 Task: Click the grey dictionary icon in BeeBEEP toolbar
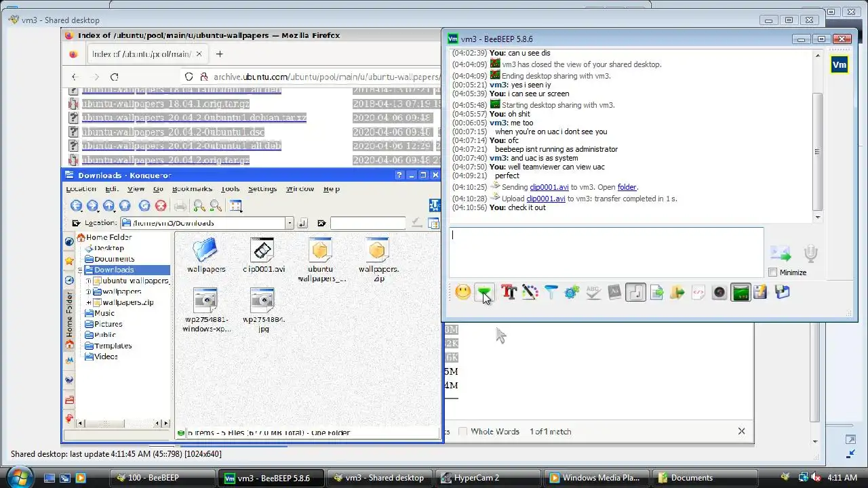click(x=614, y=292)
